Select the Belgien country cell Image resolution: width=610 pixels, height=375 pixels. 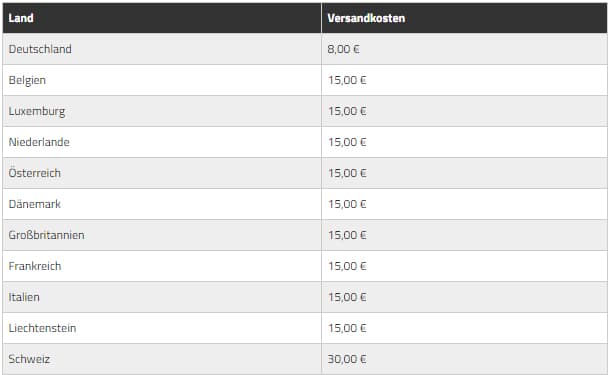point(162,80)
